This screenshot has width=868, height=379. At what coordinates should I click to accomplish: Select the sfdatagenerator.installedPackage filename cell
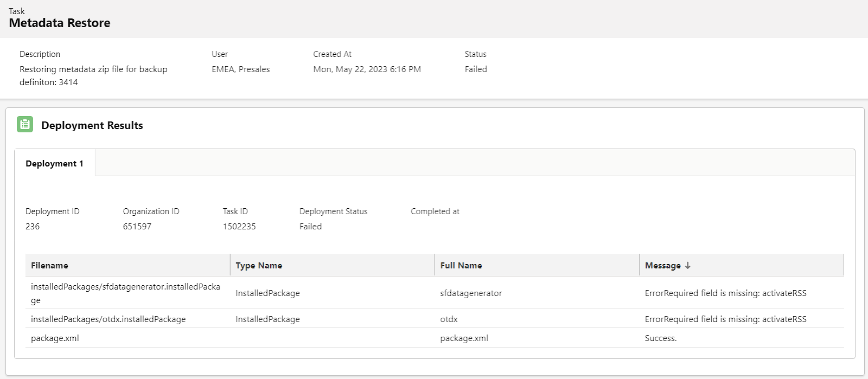coord(125,293)
